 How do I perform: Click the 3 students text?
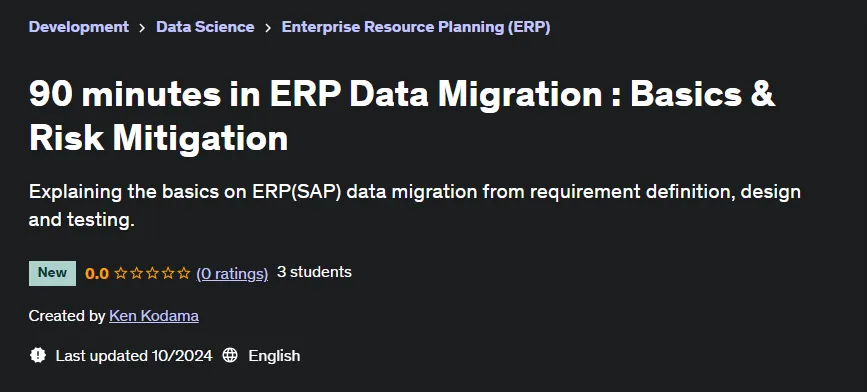click(x=314, y=272)
